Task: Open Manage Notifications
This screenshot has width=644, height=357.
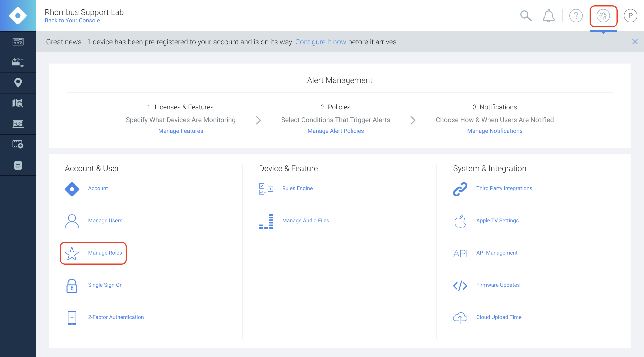Action: (x=495, y=131)
